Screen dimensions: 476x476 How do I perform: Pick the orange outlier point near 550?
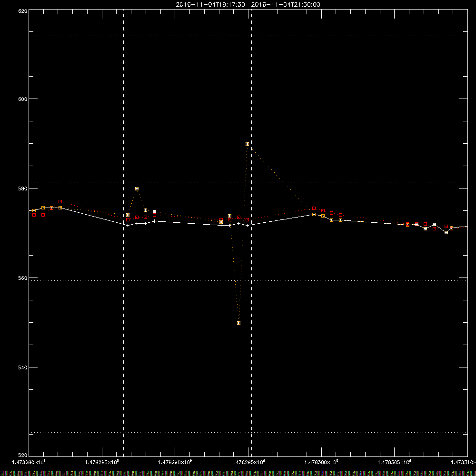click(238, 323)
